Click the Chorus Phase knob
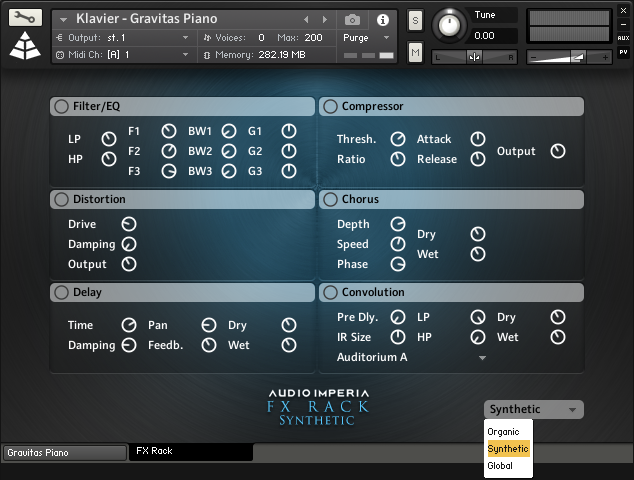Screen dimensions: 634x480 point(398,264)
